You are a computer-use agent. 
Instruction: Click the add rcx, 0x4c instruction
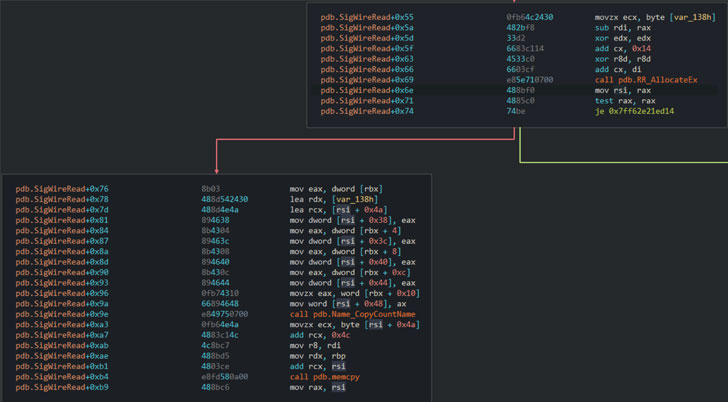pos(320,335)
